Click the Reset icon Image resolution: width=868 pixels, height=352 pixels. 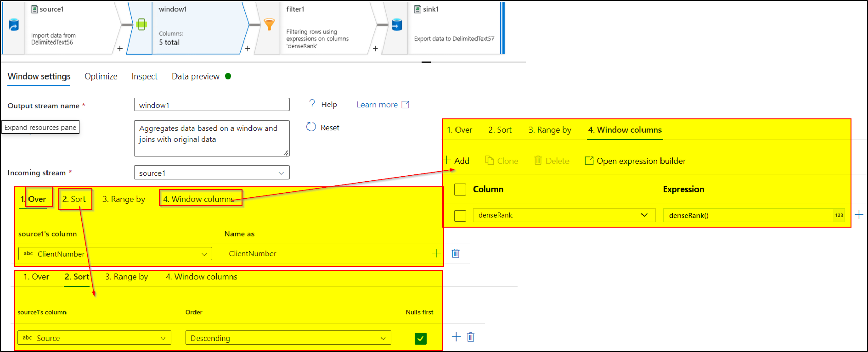(311, 127)
